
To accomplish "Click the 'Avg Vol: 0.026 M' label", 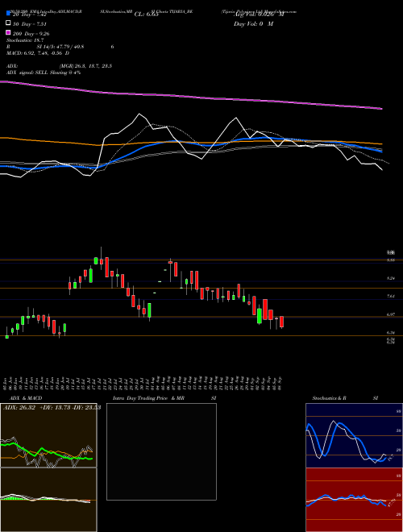I will tap(259, 15).
